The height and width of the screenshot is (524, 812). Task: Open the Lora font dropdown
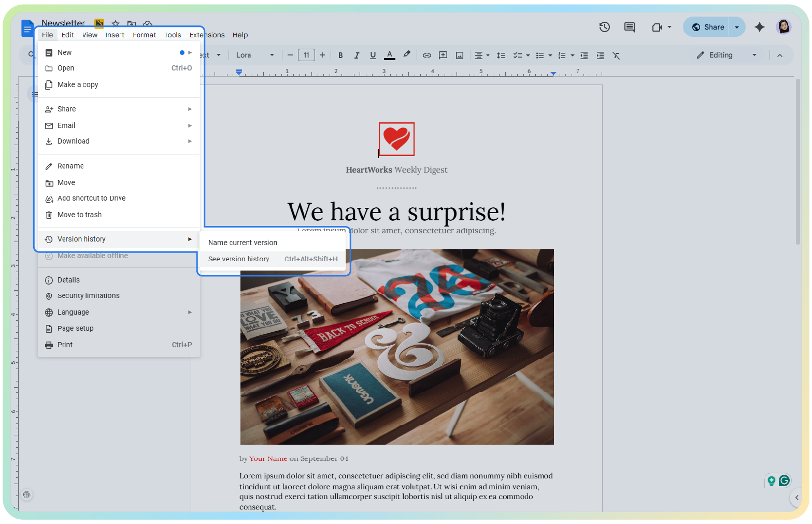(x=255, y=55)
